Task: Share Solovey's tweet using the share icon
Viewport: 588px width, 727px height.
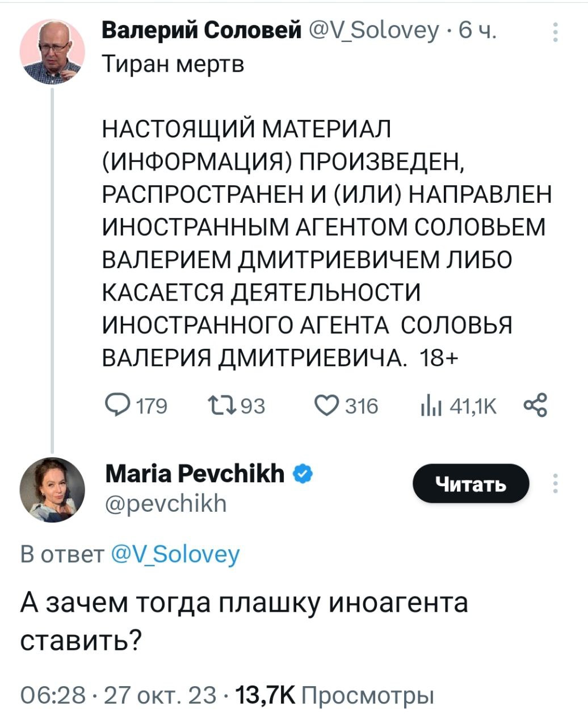Action: click(x=535, y=406)
